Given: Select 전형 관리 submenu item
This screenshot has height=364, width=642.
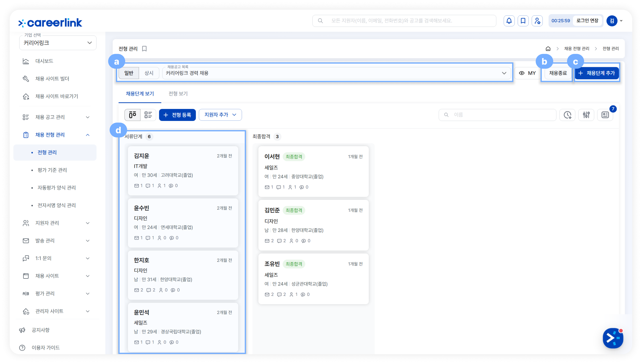Looking at the screenshot, I should (x=55, y=152).
